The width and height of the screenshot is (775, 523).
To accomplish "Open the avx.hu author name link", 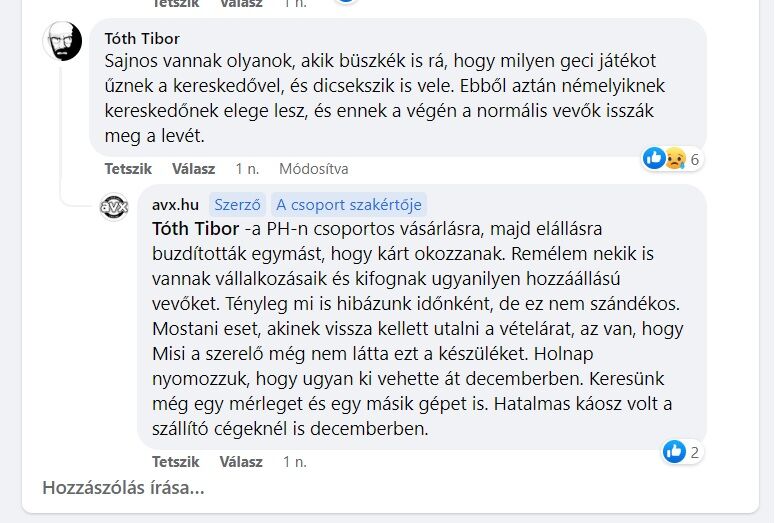I will coord(175,204).
